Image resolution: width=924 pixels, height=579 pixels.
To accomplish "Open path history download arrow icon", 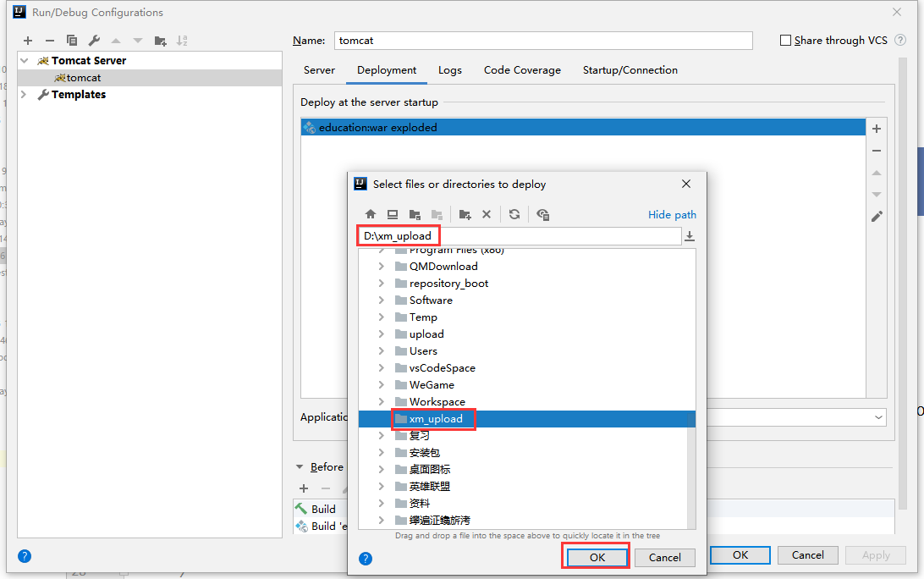I will 690,236.
